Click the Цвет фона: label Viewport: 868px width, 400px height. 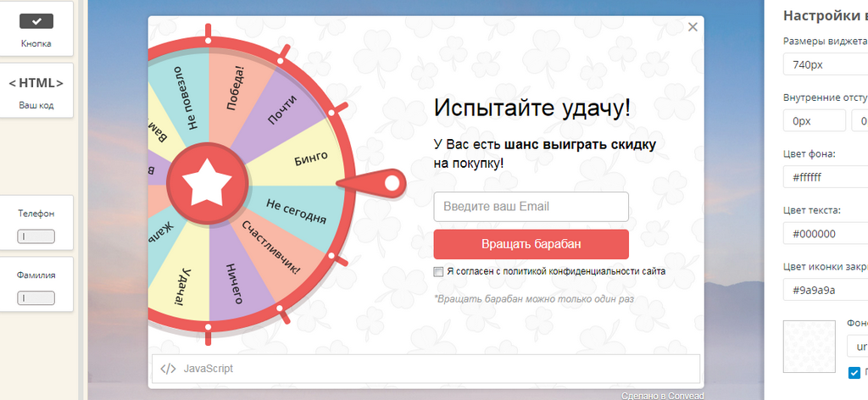810,153
